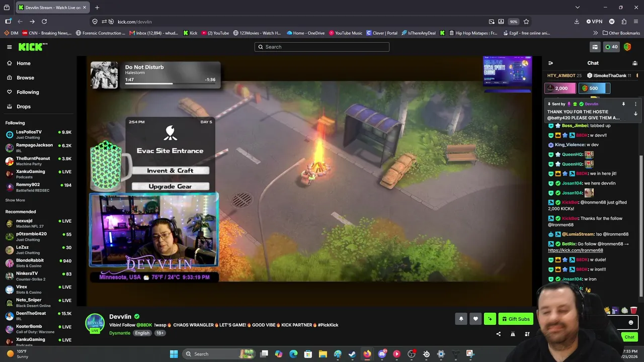Open nexusjd recommended channel
Image resolution: width=644 pixels, height=362 pixels.
(x=38, y=223)
